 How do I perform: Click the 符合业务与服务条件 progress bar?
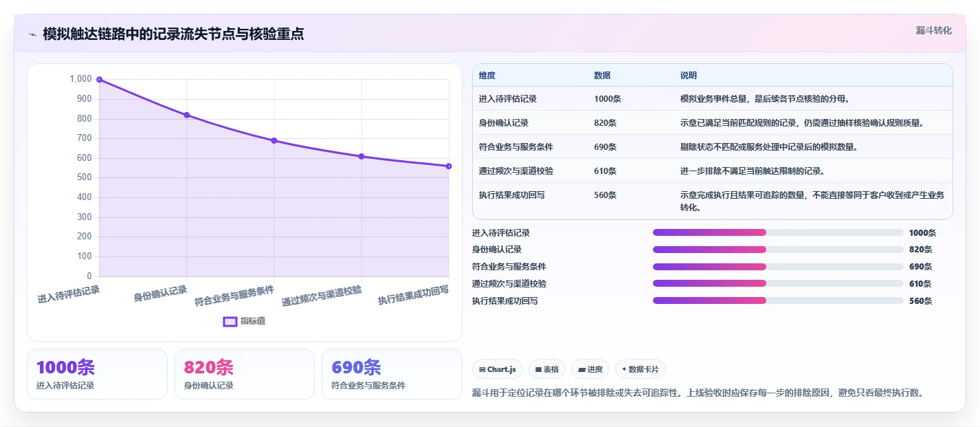[778, 267]
